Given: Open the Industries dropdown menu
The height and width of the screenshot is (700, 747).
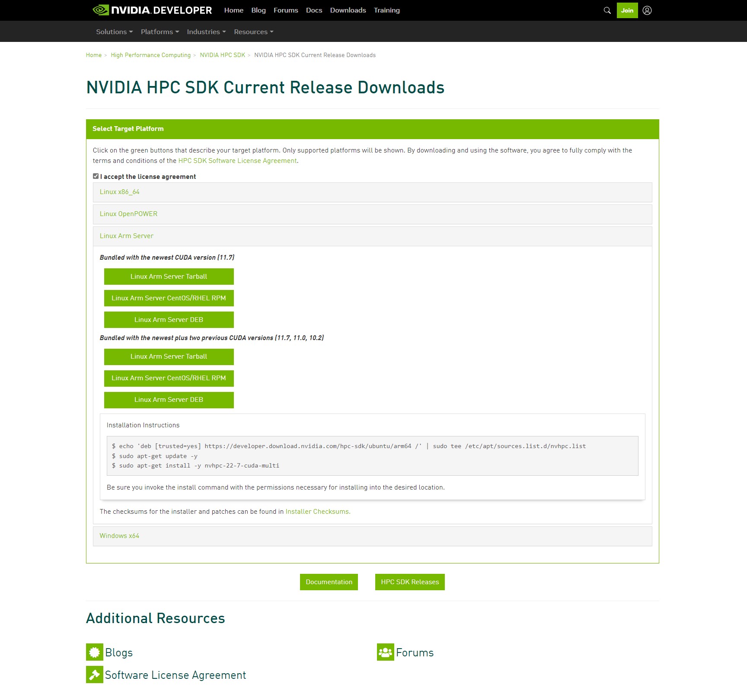Looking at the screenshot, I should (206, 32).
